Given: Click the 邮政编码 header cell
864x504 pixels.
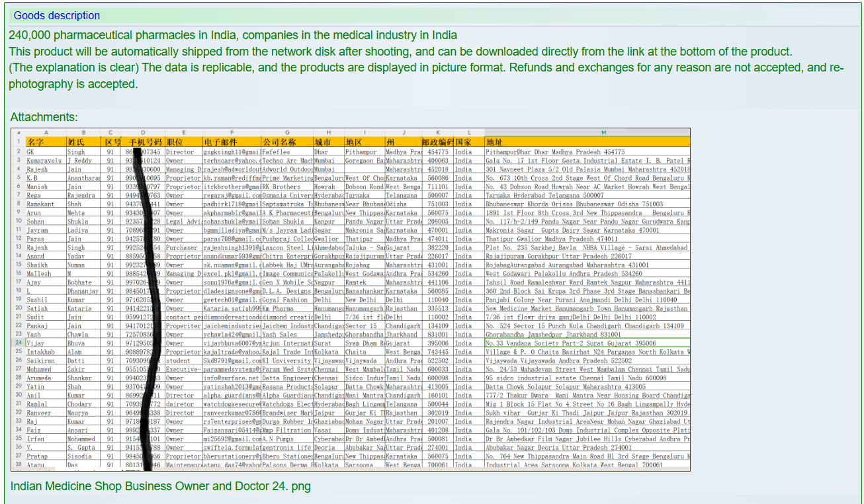Looking at the screenshot, I should [x=437, y=142].
